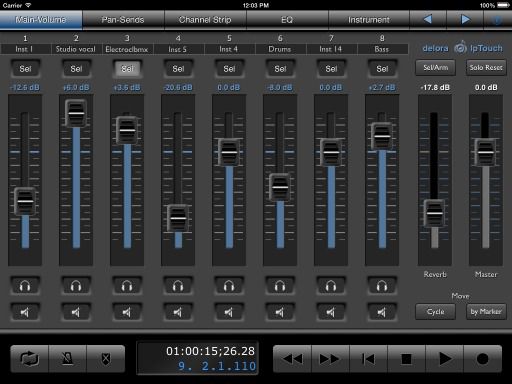Mute the Inst 14 channel speaker icon
Viewport: 512px width, 384px height.
[331, 312]
